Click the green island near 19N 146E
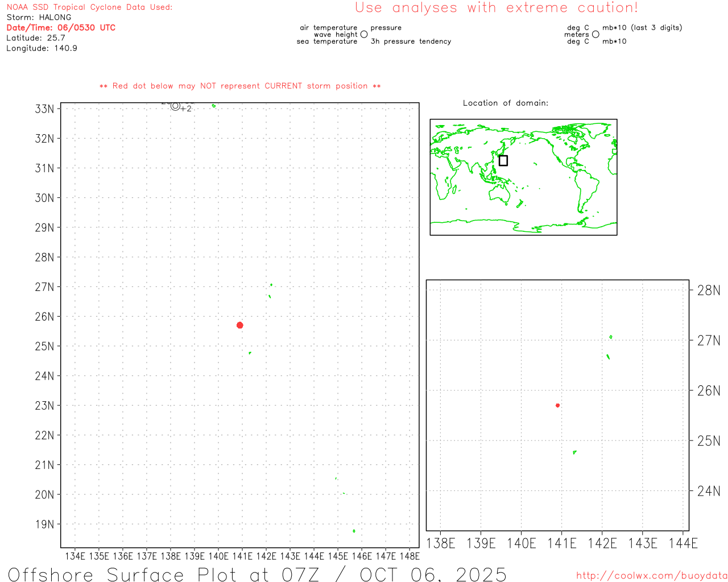Image resolution: width=728 pixels, height=582 pixels. pos(354,531)
